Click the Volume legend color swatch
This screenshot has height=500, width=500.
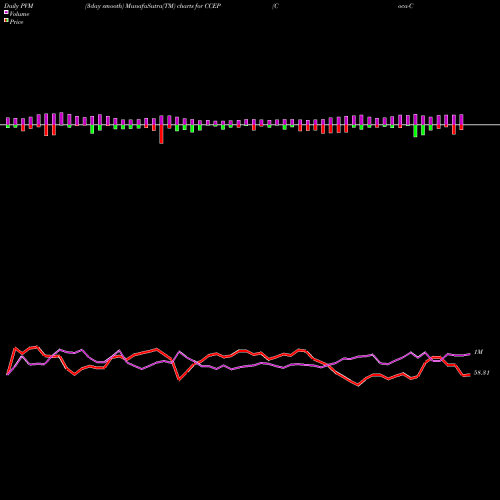[x=6, y=12]
